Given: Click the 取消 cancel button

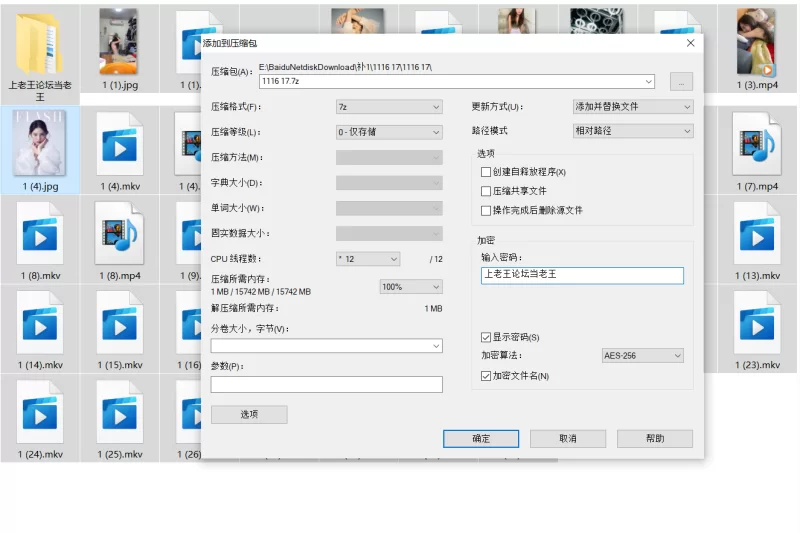Looking at the screenshot, I should pos(568,439).
